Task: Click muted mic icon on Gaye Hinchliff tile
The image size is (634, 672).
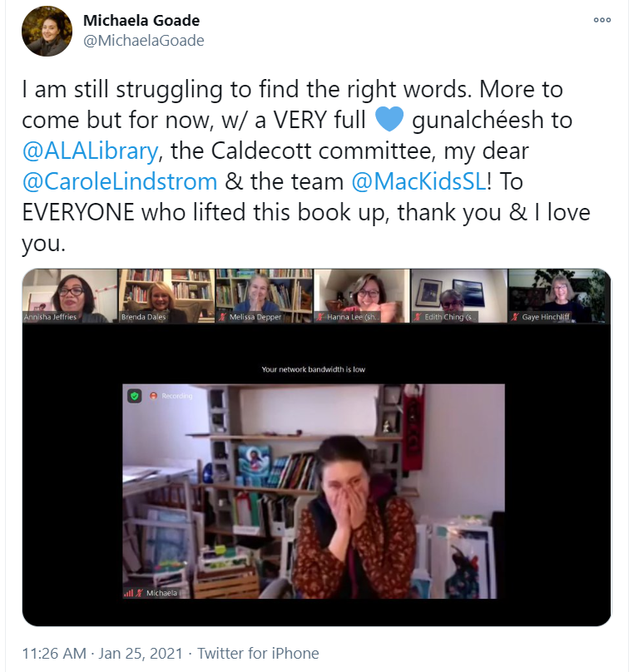Action: pos(515,317)
